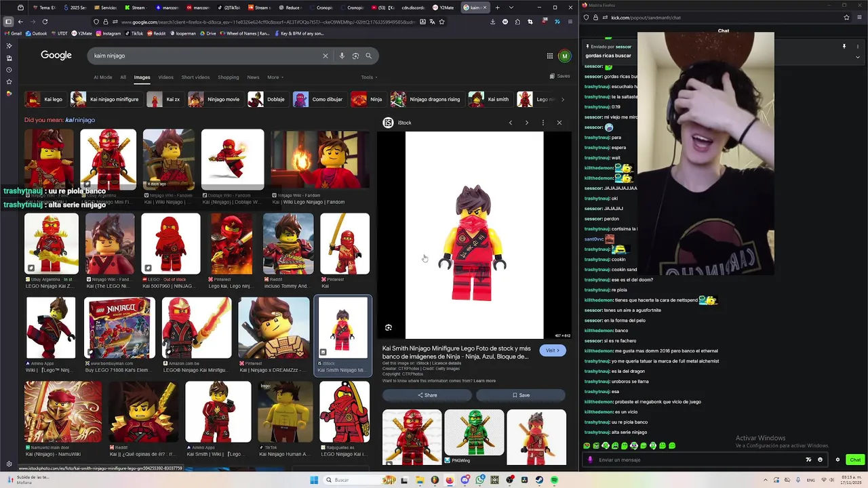Select the Kai smith chip

tap(490, 100)
